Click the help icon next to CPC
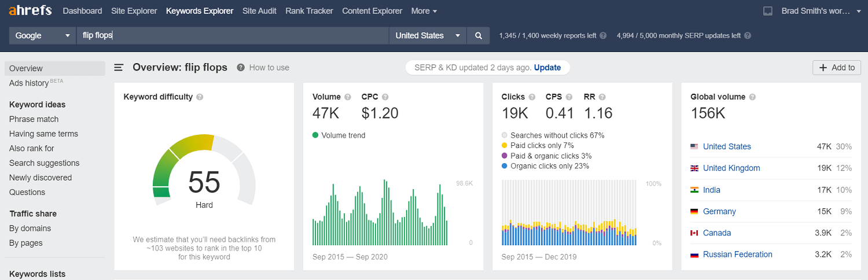Screen dimensions: 868x280 [x=385, y=97]
